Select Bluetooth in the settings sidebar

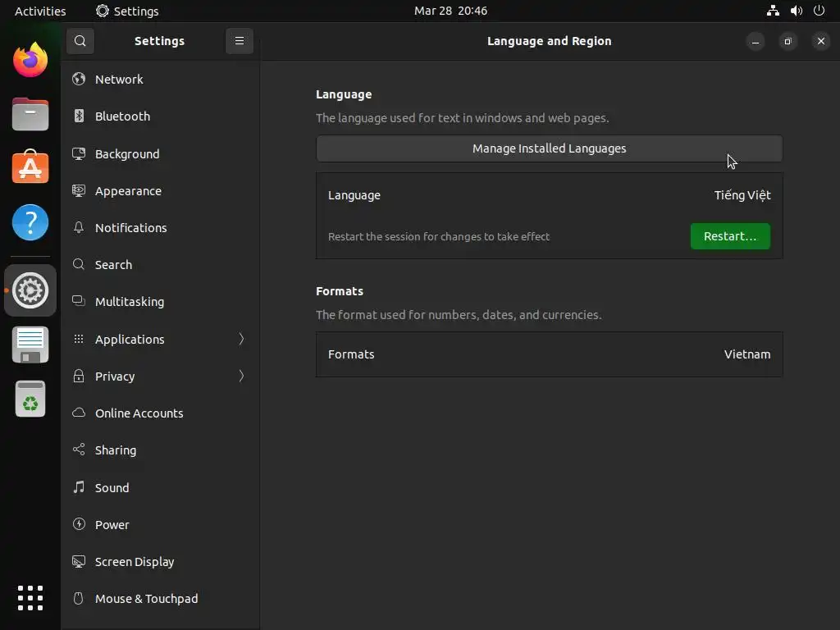tap(122, 116)
